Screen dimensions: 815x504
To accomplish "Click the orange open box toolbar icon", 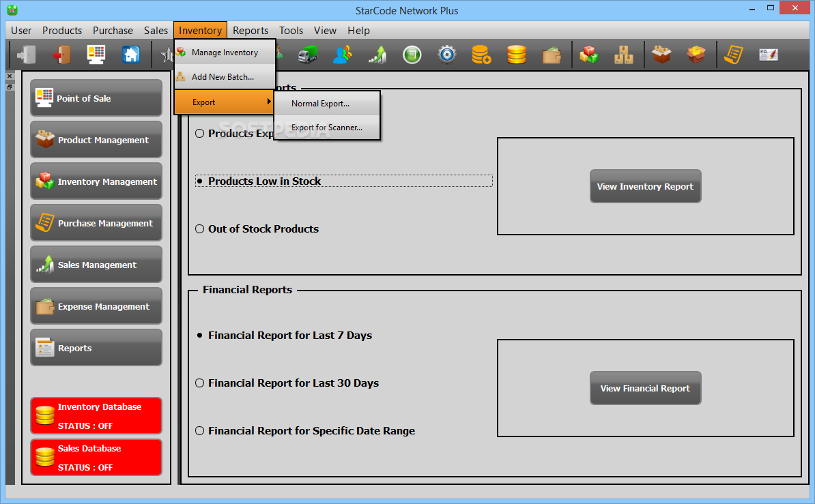I will tap(696, 55).
